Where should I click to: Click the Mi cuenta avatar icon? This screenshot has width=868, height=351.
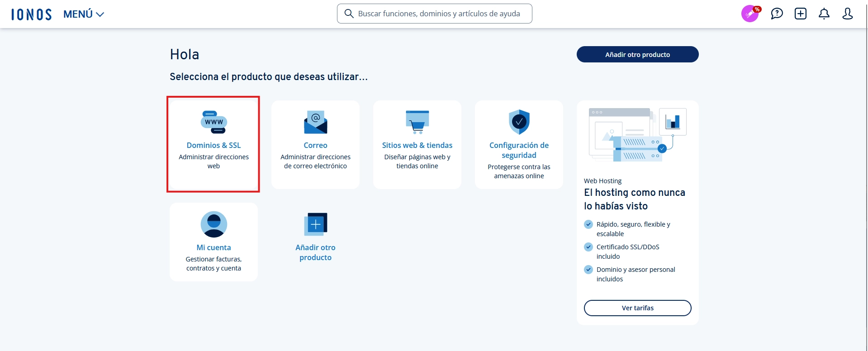point(213,224)
